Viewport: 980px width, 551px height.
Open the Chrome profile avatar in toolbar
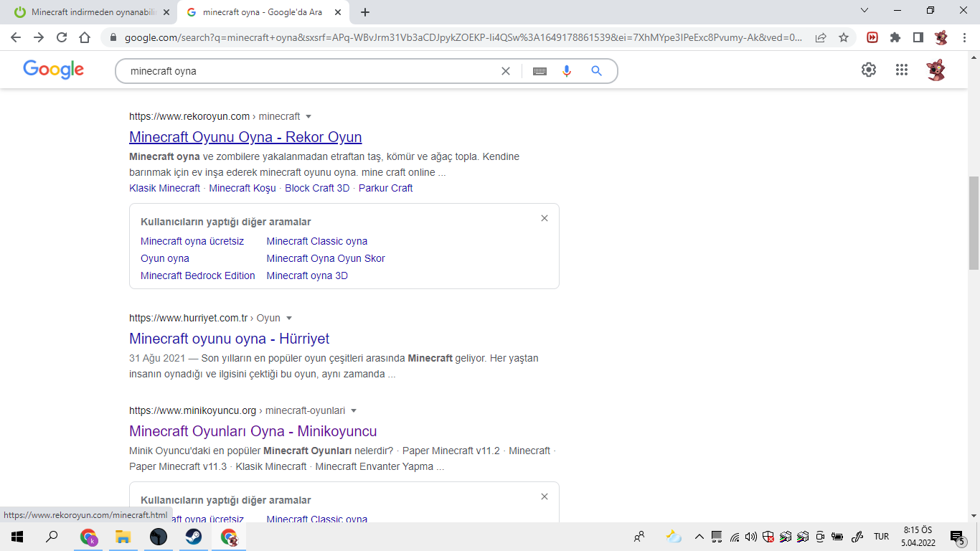941,37
